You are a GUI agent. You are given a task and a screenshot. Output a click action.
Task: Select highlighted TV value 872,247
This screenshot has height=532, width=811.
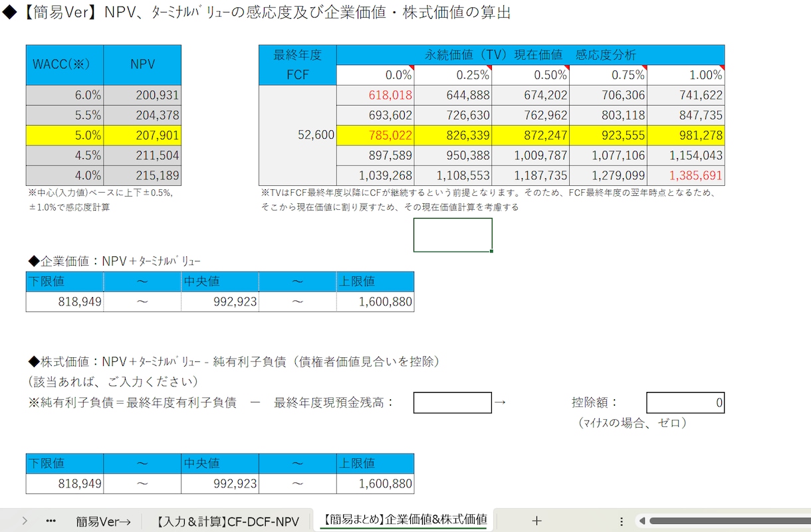point(530,135)
